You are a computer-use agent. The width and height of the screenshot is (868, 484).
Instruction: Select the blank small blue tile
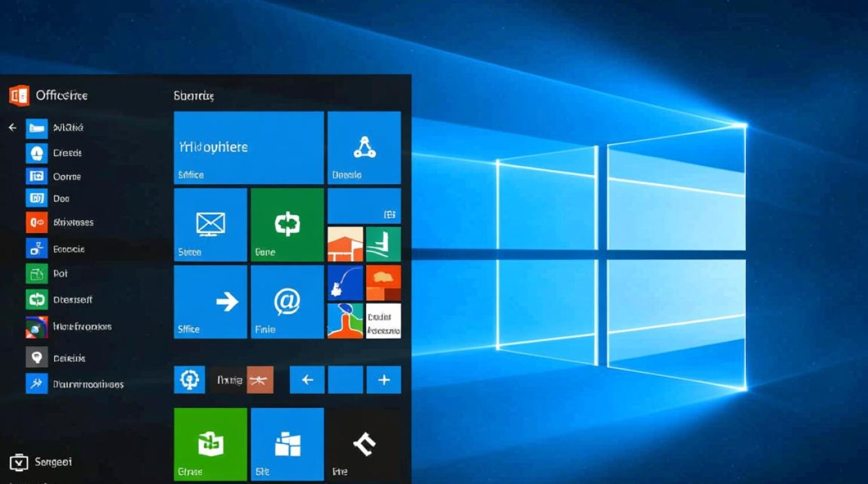(x=346, y=379)
